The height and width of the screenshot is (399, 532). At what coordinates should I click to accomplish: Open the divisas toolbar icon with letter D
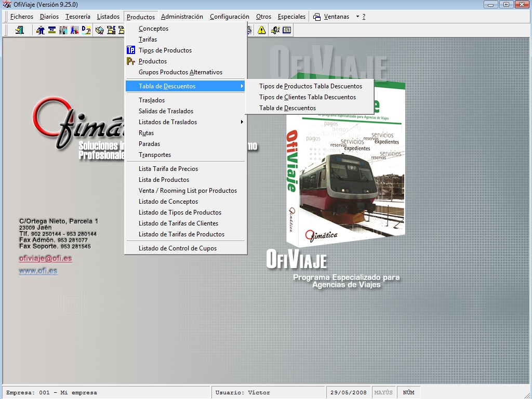(x=86, y=30)
